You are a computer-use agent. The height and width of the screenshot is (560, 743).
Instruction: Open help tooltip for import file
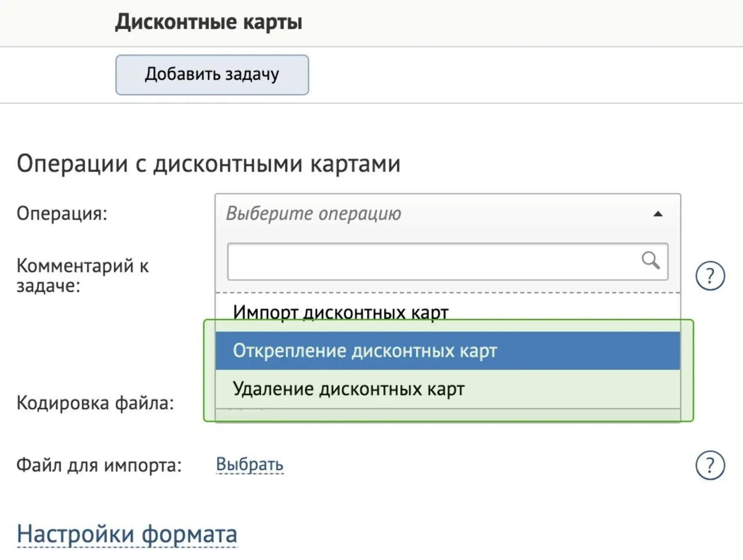710,465
